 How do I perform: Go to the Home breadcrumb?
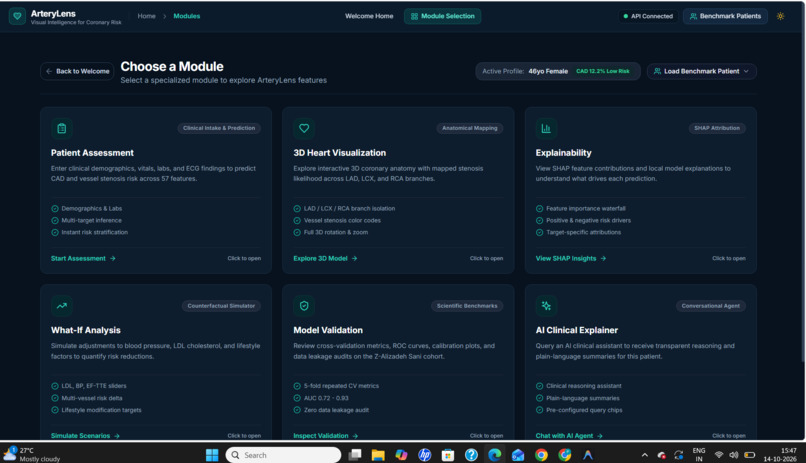146,16
